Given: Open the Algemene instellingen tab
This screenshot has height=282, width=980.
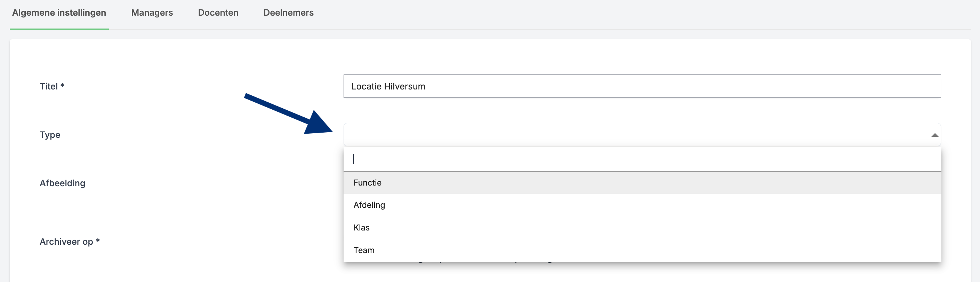Looking at the screenshot, I should click(59, 13).
